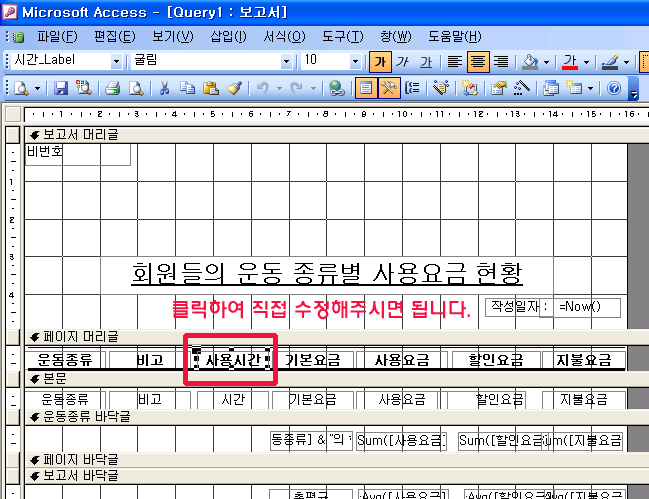Image resolution: width=649 pixels, height=499 pixels.
Task: Open the 창(W) menu
Action: coord(396,37)
